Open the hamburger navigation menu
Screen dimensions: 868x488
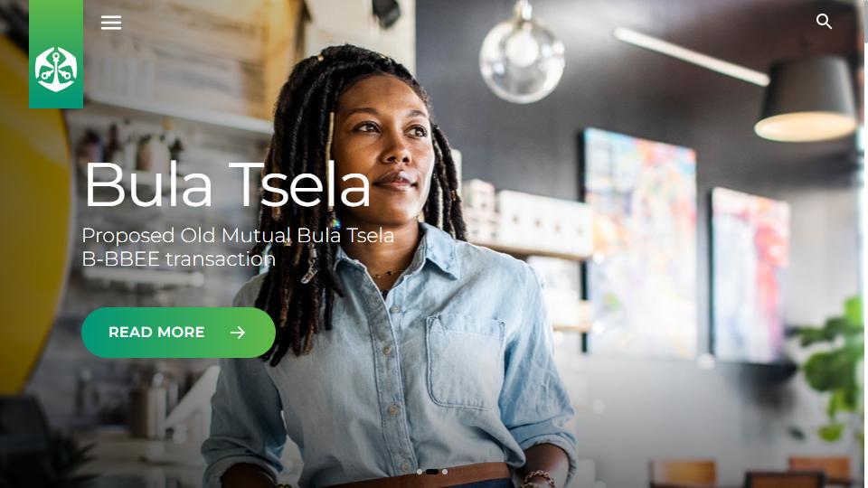click(x=111, y=23)
